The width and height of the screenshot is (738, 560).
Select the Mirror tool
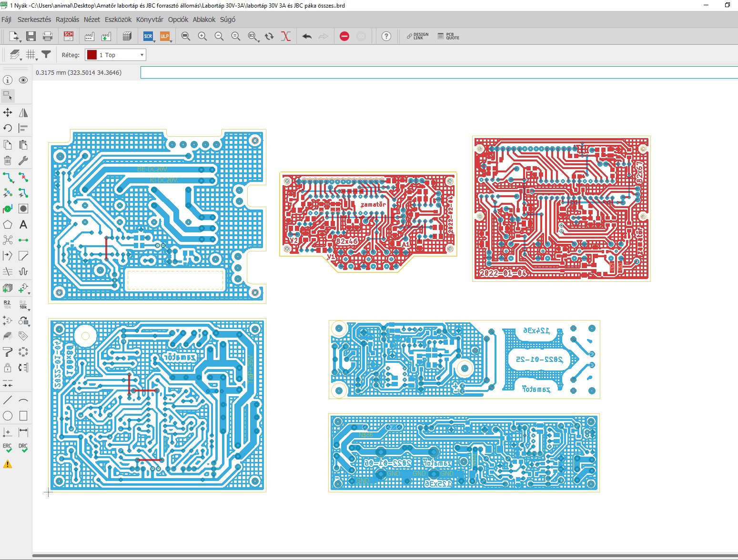[x=23, y=112]
